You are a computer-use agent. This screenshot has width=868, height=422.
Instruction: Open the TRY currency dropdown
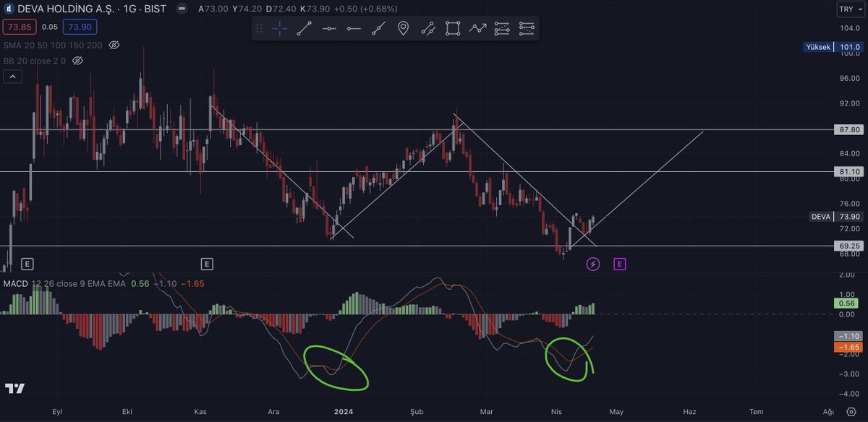click(849, 9)
